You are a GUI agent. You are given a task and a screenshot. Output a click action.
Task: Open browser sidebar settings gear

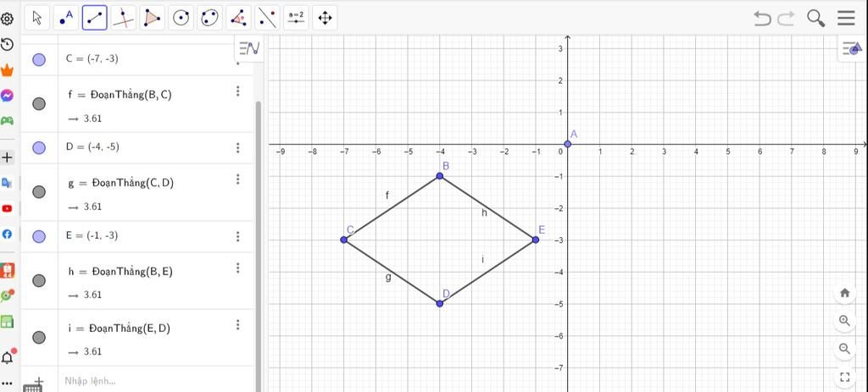point(7,19)
